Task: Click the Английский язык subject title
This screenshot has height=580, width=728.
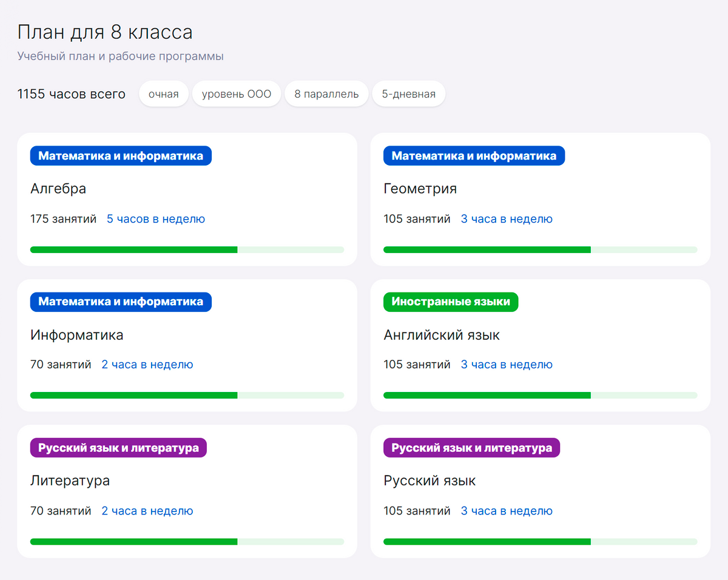Action: pos(442,335)
